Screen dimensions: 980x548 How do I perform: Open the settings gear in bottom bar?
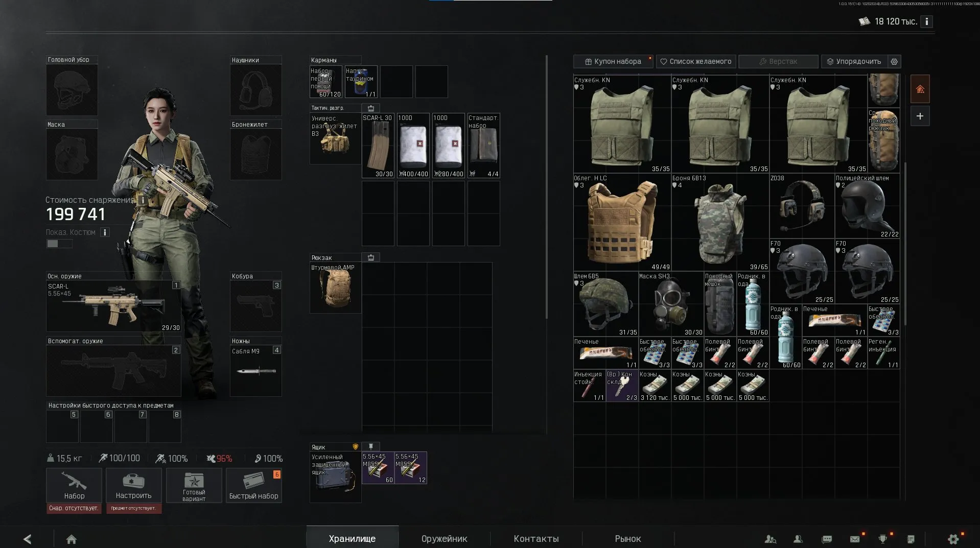click(x=953, y=539)
